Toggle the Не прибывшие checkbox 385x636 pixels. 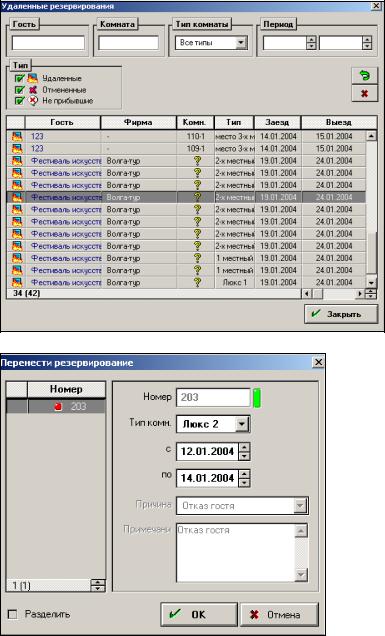[19, 101]
